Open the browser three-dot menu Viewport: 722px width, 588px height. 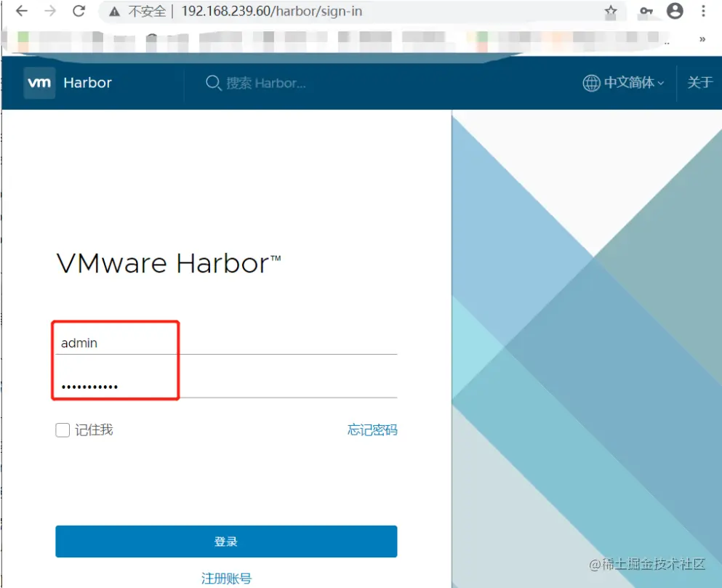703,11
